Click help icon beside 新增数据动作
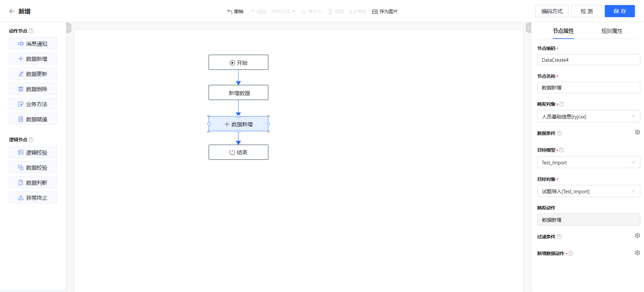 571,253
